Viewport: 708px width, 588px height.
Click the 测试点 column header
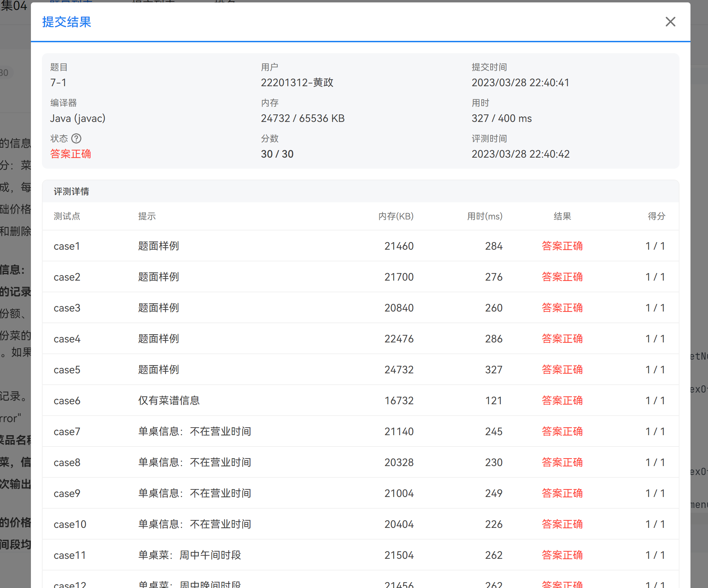click(x=67, y=216)
